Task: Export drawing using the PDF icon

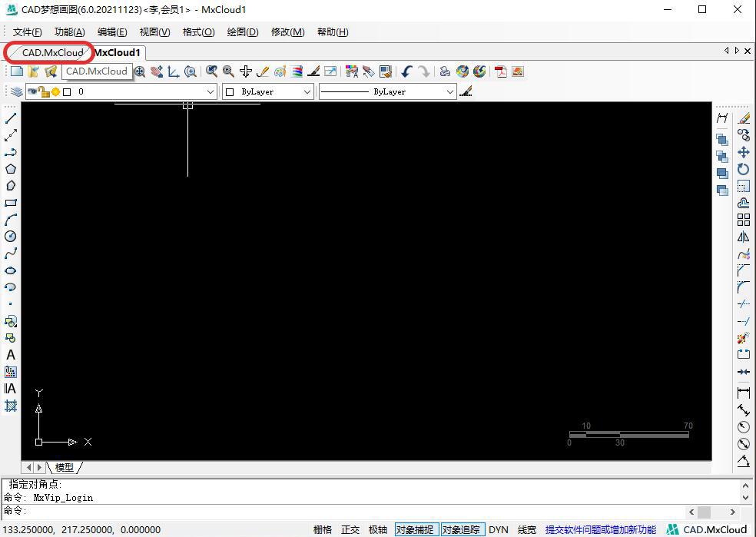Action: pos(501,71)
